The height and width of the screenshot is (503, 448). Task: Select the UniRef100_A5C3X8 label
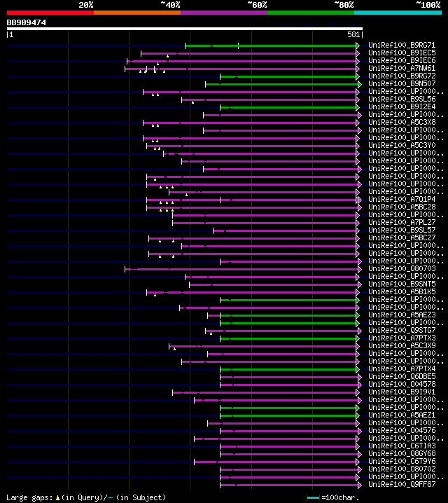[402, 122]
